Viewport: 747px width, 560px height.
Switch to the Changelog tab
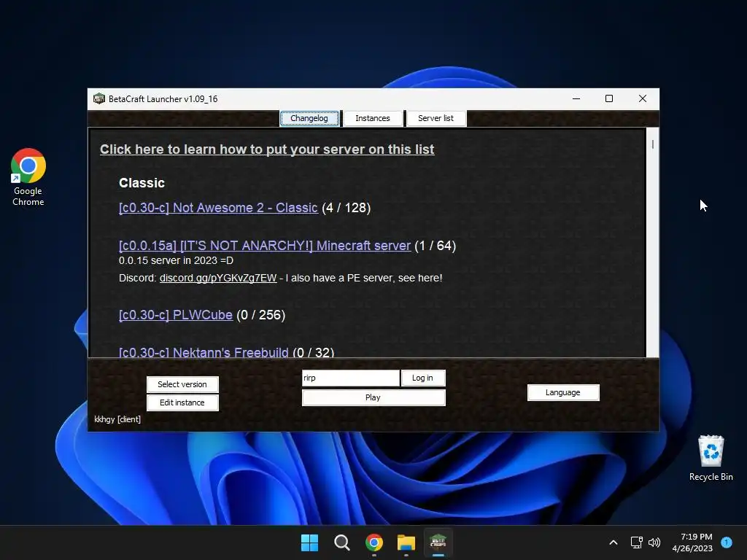tap(309, 118)
